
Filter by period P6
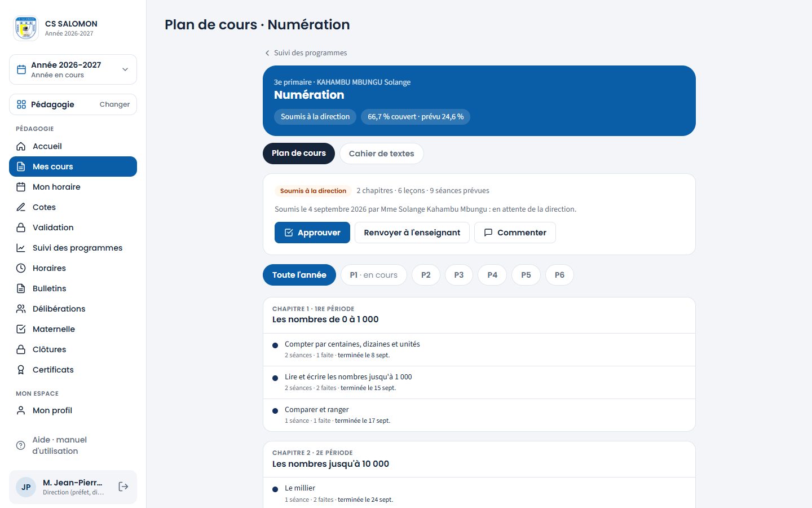[x=559, y=275]
